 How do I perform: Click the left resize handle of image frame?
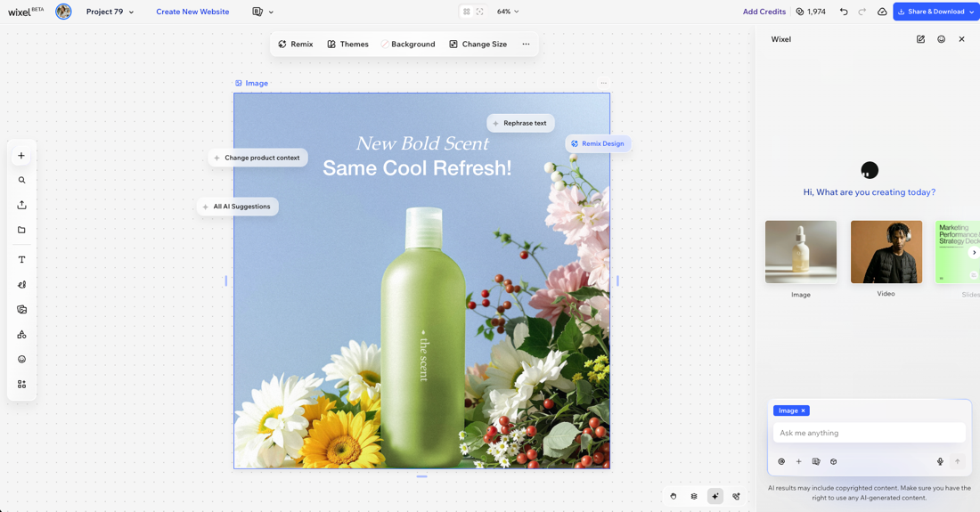[x=225, y=281]
